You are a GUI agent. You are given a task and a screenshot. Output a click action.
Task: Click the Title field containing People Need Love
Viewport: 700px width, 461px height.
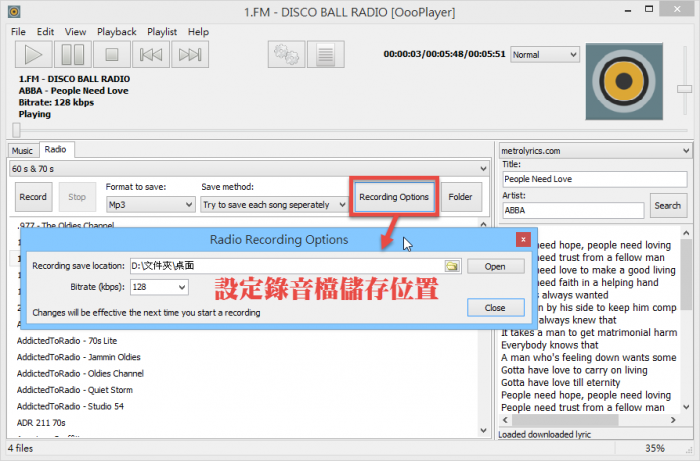click(595, 179)
